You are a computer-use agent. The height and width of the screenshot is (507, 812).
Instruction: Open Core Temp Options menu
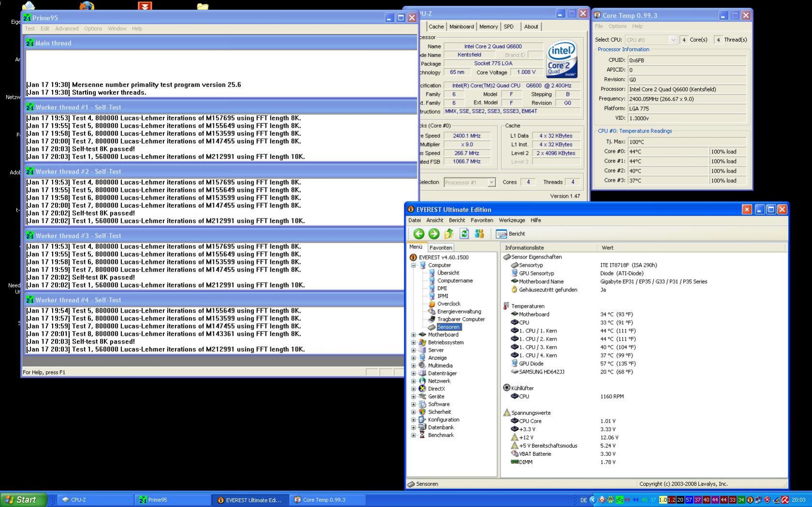[x=617, y=27]
